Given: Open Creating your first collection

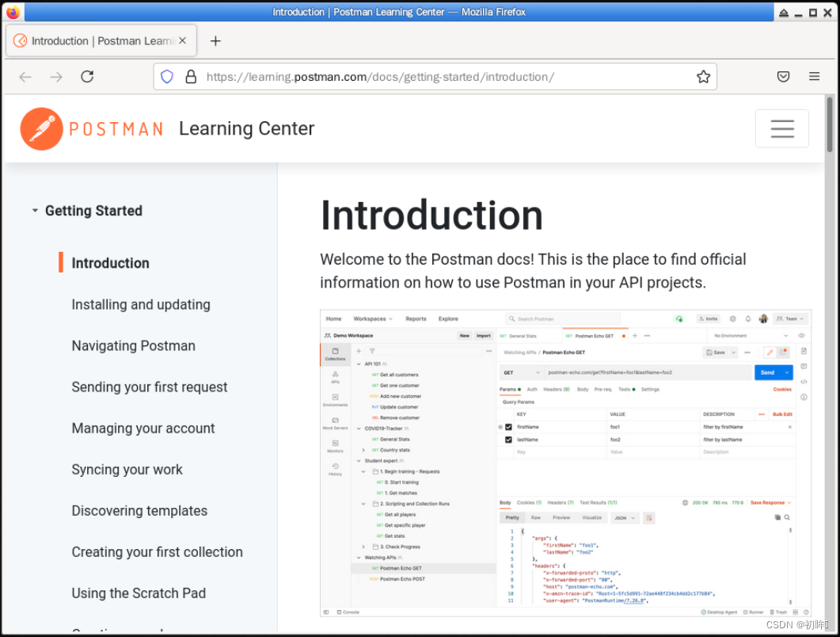Looking at the screenshot, I should 157,552.
